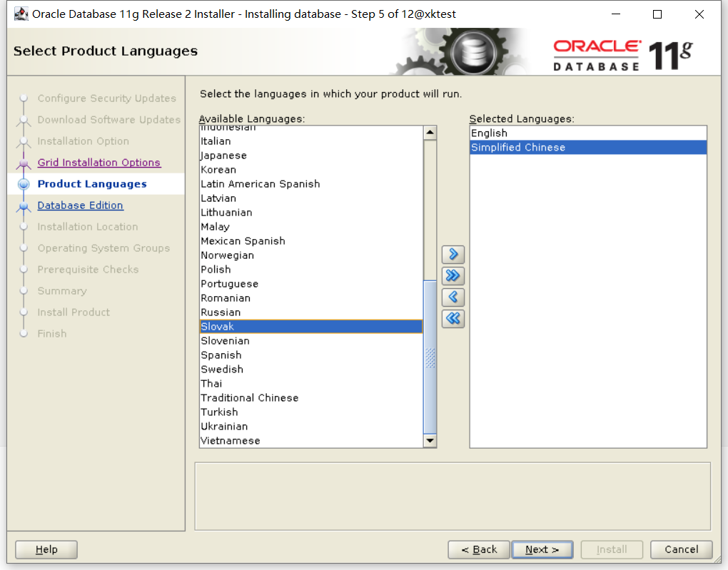
Task: Open the Help button
Action: coord(46,549)
